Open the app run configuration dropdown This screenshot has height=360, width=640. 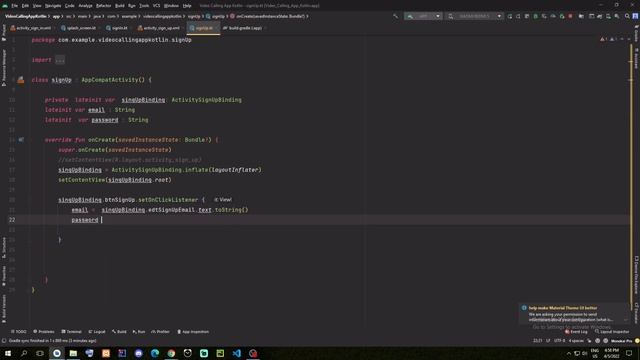423,16
